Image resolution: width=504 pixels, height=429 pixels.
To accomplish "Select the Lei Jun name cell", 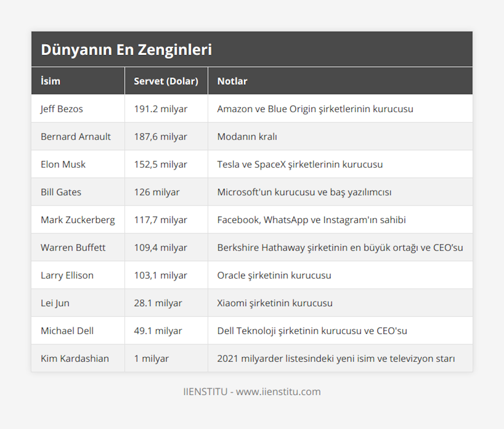I will (55, 303).
